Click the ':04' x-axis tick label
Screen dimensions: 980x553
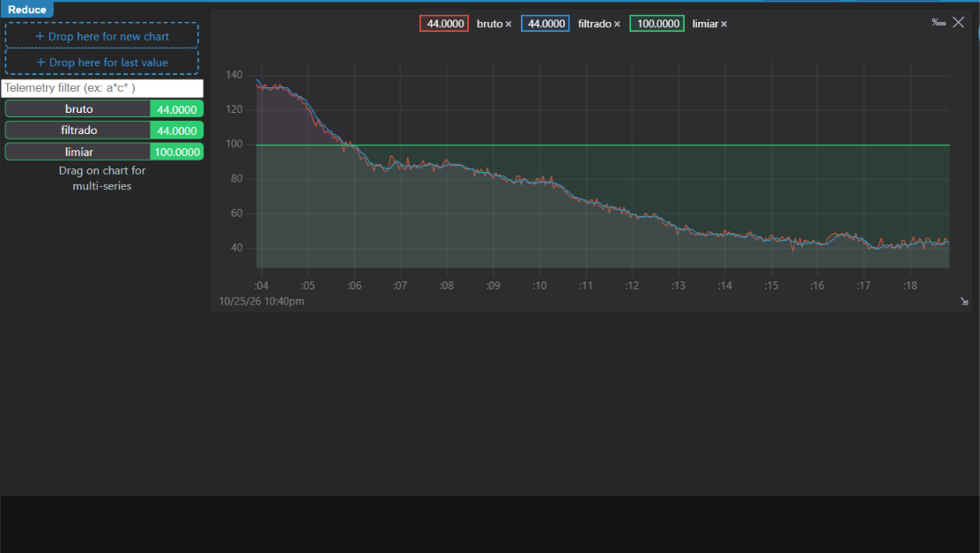261,286
